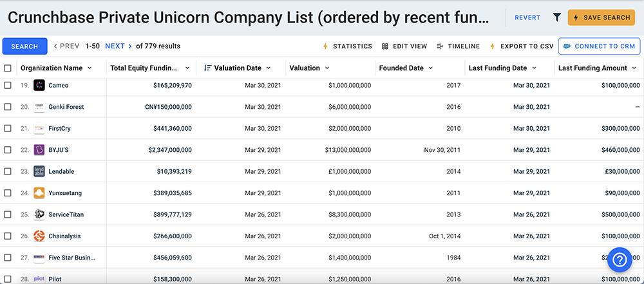
Task: Click the Lendable logo icon
Action: click(39, 172)
